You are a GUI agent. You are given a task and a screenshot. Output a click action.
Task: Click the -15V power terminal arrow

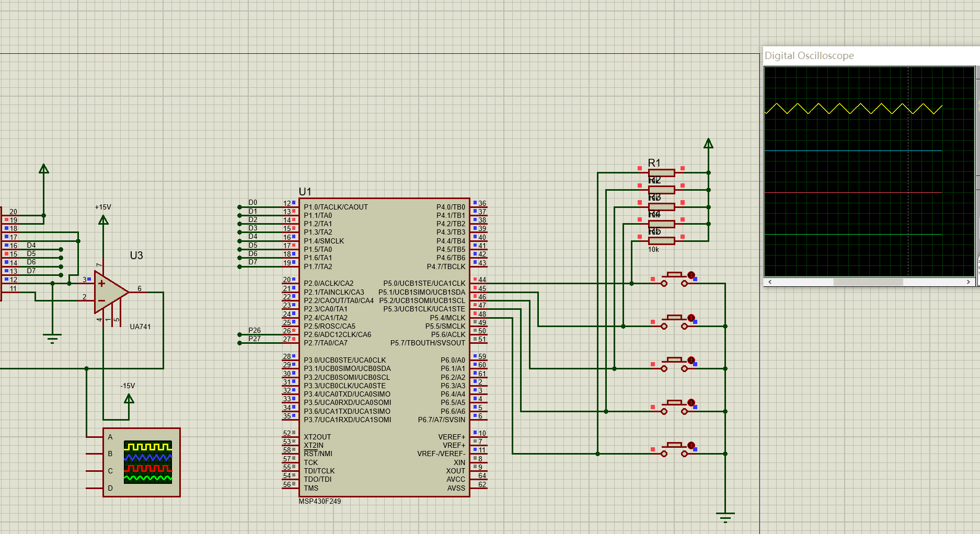[x=129, y=399]
